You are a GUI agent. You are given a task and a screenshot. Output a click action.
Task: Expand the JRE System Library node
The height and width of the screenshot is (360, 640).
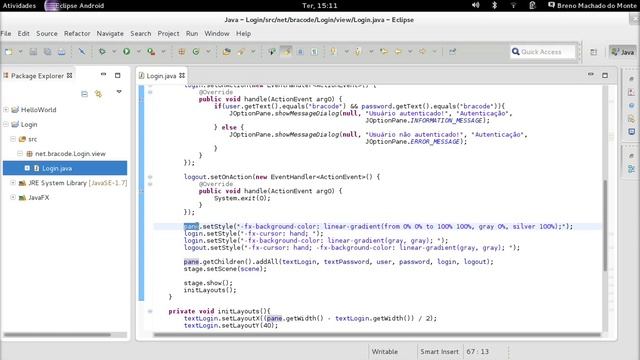(x=13, y=182)
